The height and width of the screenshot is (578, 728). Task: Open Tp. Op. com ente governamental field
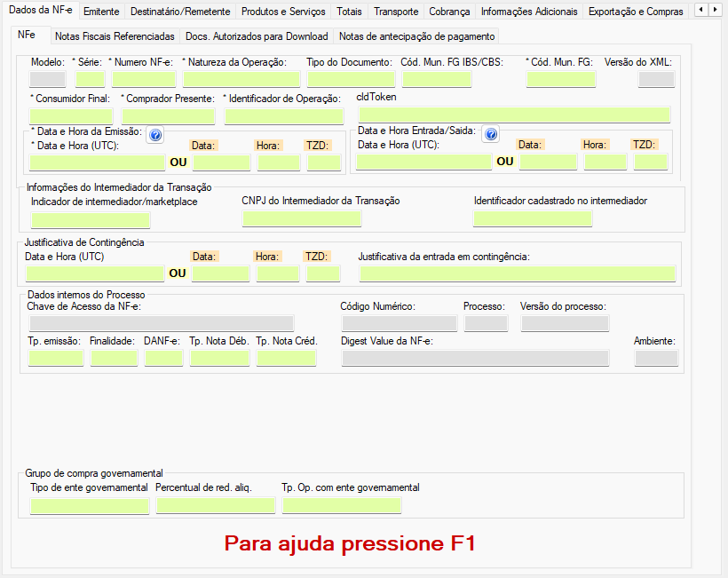pos(342,506)
